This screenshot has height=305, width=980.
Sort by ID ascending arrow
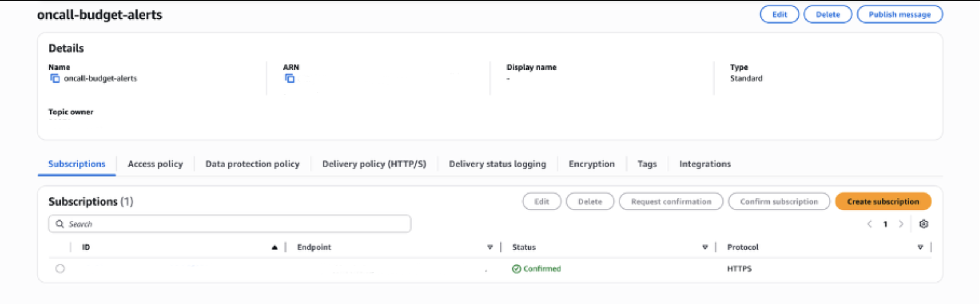click(x=275, y=247)
